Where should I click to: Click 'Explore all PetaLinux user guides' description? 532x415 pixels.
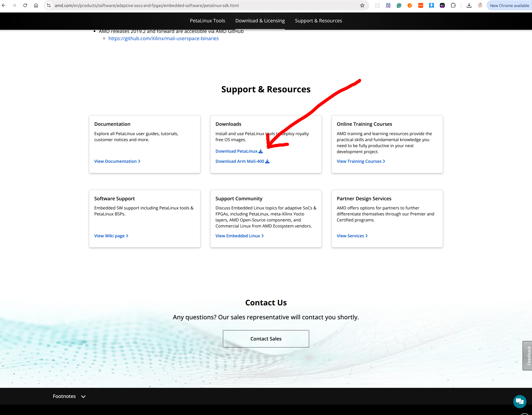point(136,137)
